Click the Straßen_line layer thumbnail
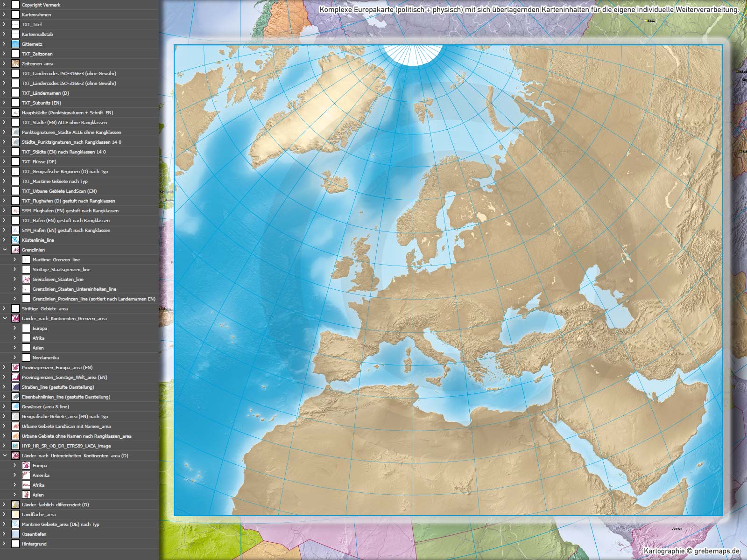747x560 pixels. [x=15, y=387]
